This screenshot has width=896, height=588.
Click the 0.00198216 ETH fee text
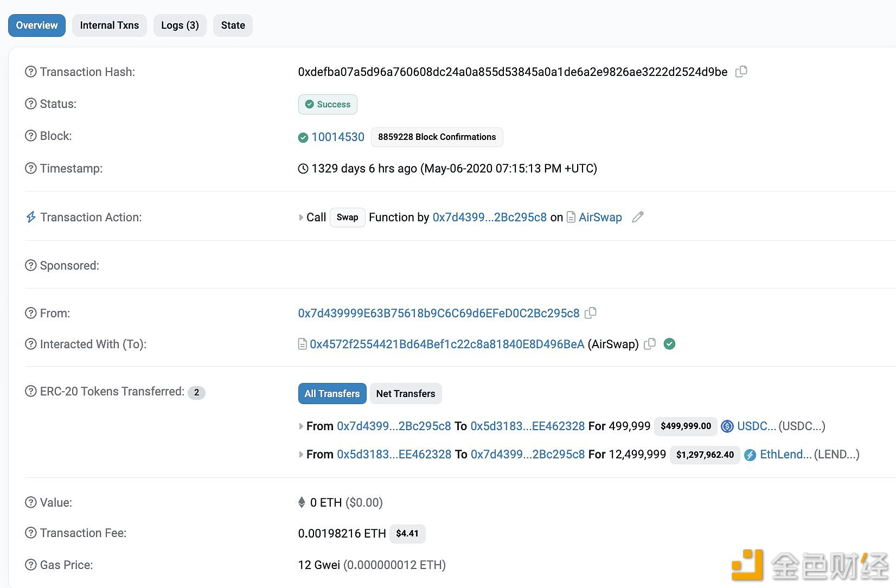coord(342,533)
